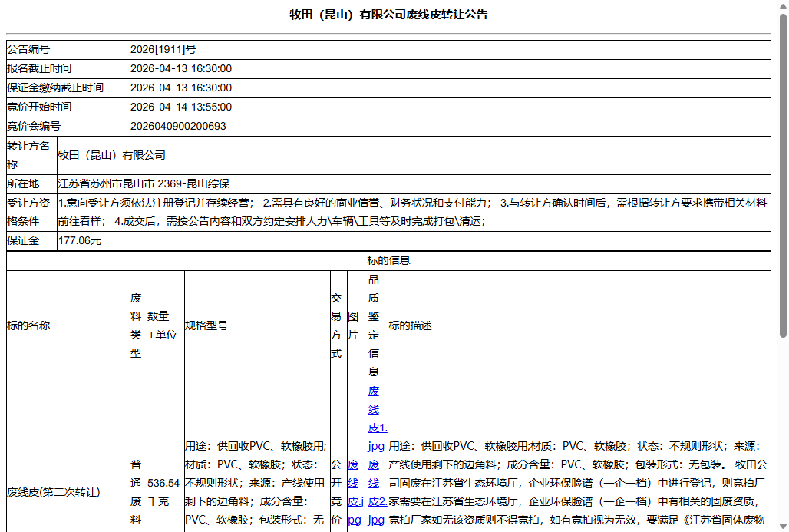Click the transferee qualification conditions text
Screen dimensions: 789x532
[x=413, y=212]
